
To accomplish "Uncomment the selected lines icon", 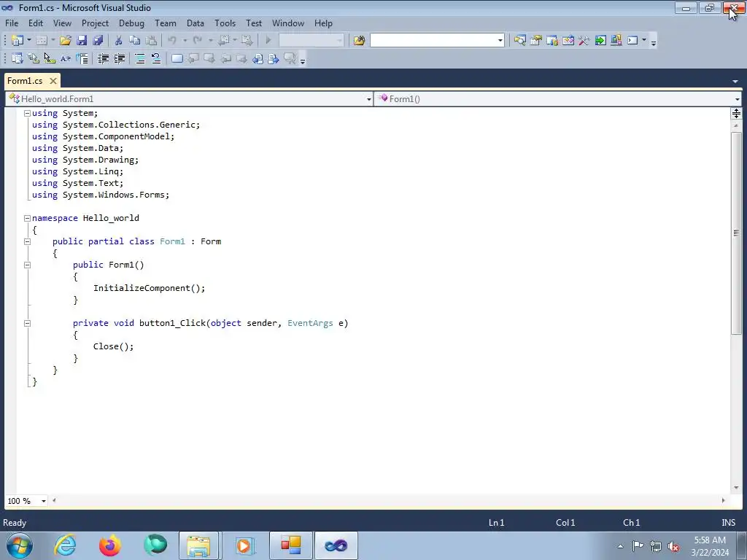I will (x=156, y=58).
